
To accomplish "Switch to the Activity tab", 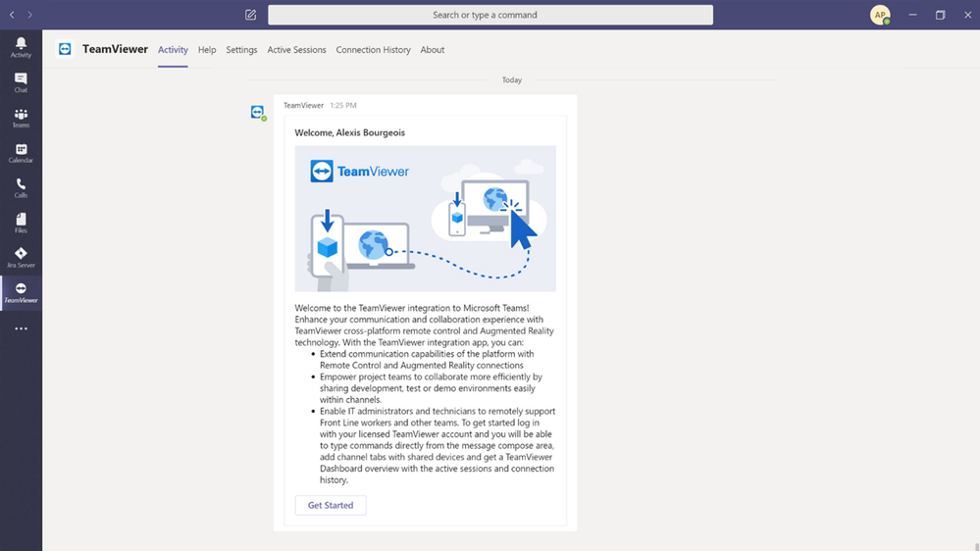I will (173, 49).
